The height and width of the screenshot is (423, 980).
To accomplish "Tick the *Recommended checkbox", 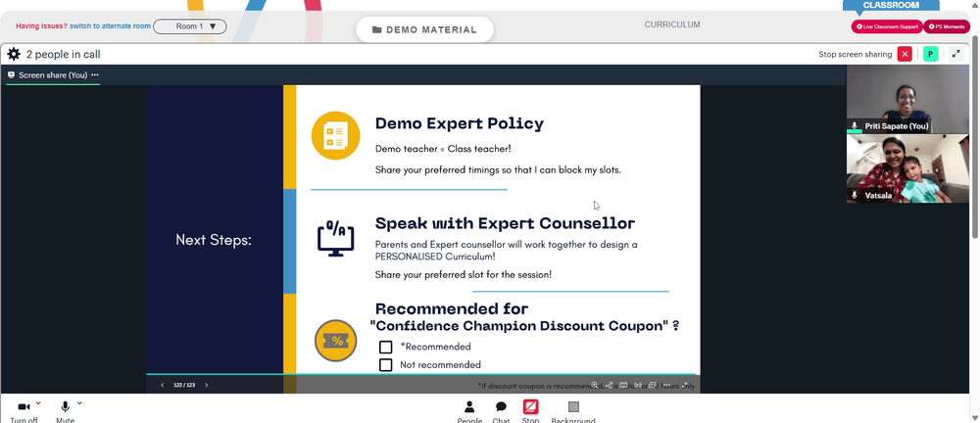I will tap(385, 347).
